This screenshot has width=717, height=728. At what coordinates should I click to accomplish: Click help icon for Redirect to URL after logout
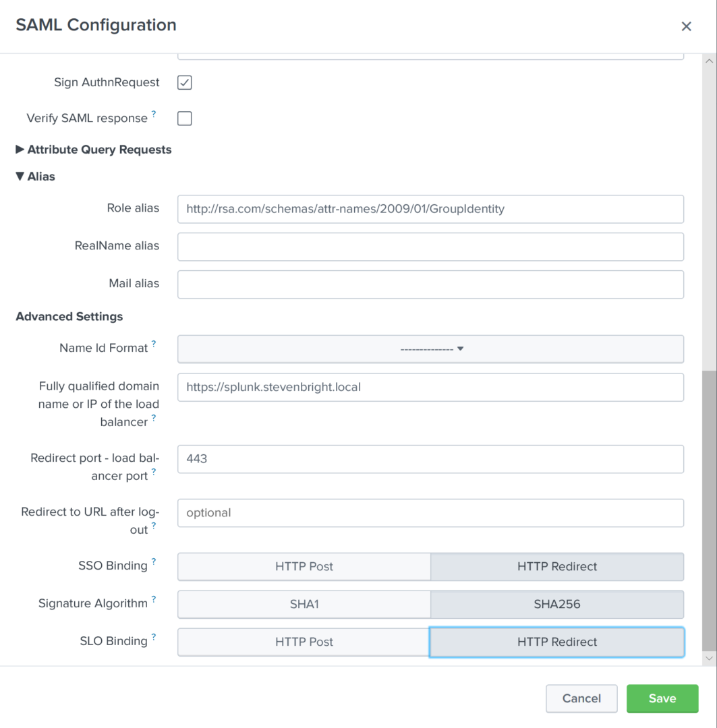154,526
